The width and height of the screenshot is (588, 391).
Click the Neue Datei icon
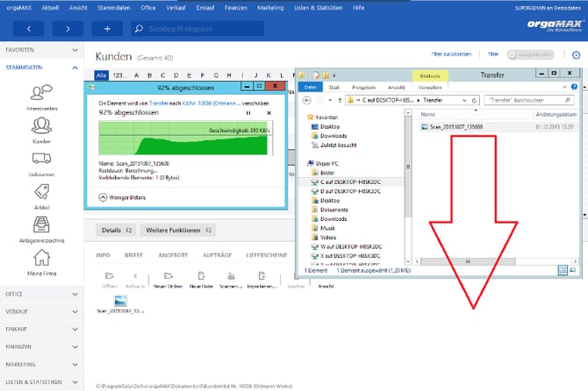[201, 276]
